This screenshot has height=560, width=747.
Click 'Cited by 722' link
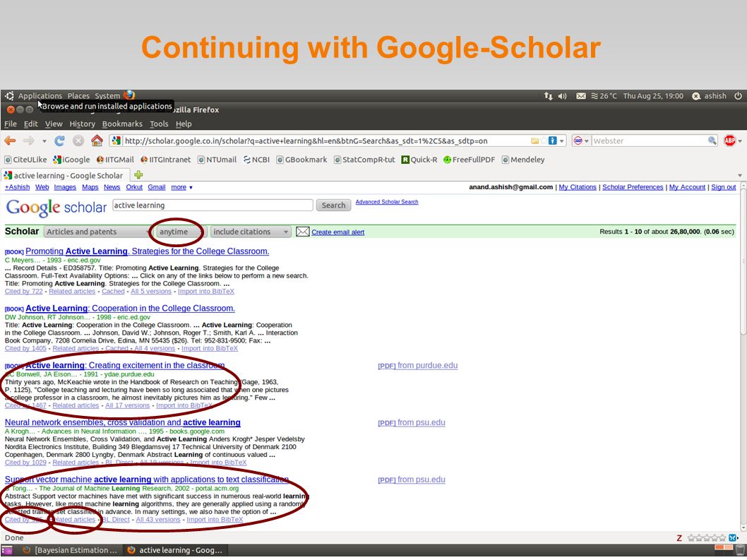24,291
